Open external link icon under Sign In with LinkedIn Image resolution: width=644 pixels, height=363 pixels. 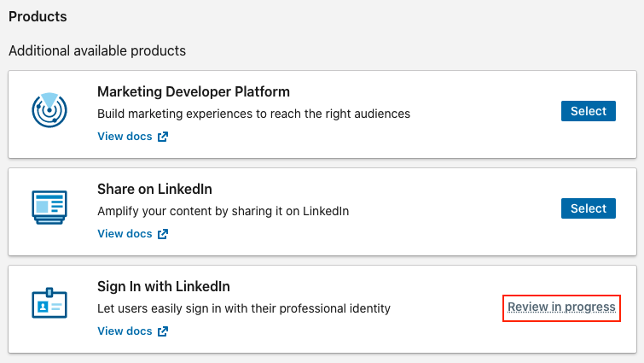163,331
